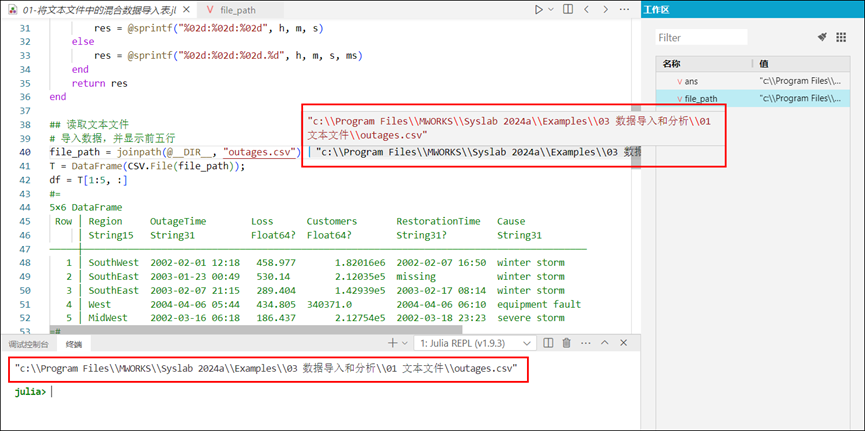This screenshot has width=865, height=431.
Task: Click the df variable on line 42
Action: tap(55, 180)
